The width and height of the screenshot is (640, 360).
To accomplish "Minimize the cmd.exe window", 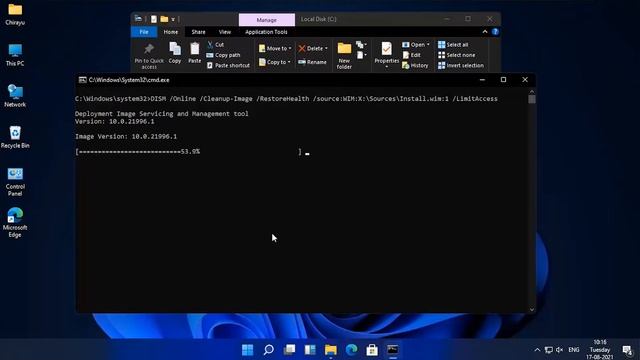I will pos(482,80).
